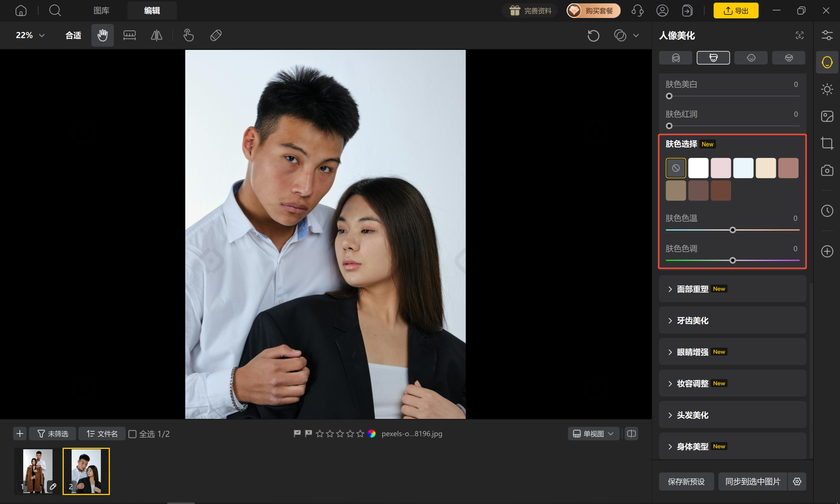Click the 导出 export button
840x504 pixels.
click(x=736, y=10)
